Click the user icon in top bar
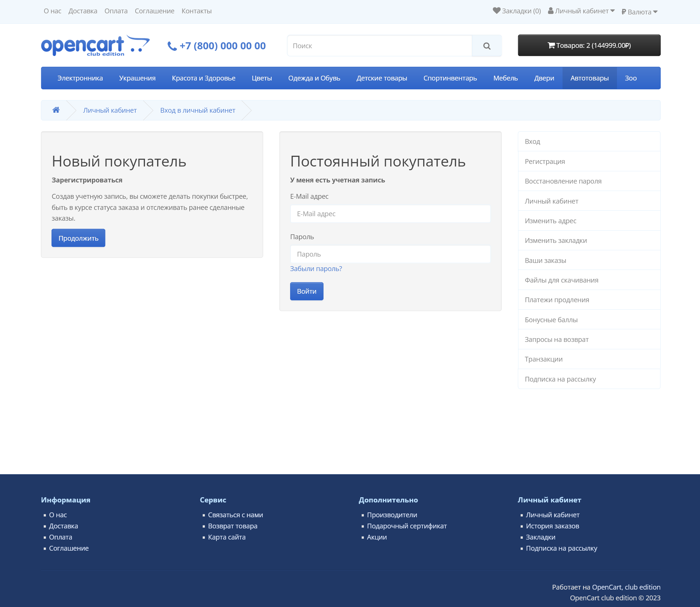 tap(551, 11)
